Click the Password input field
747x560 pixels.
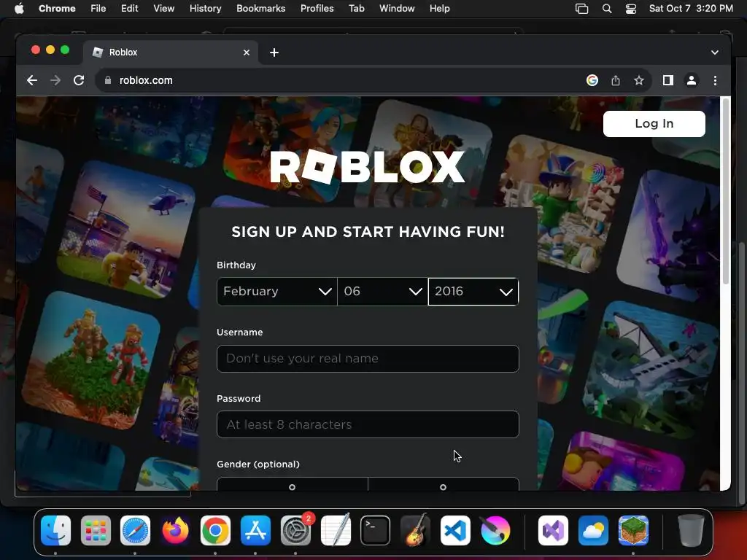coord(368,424)
